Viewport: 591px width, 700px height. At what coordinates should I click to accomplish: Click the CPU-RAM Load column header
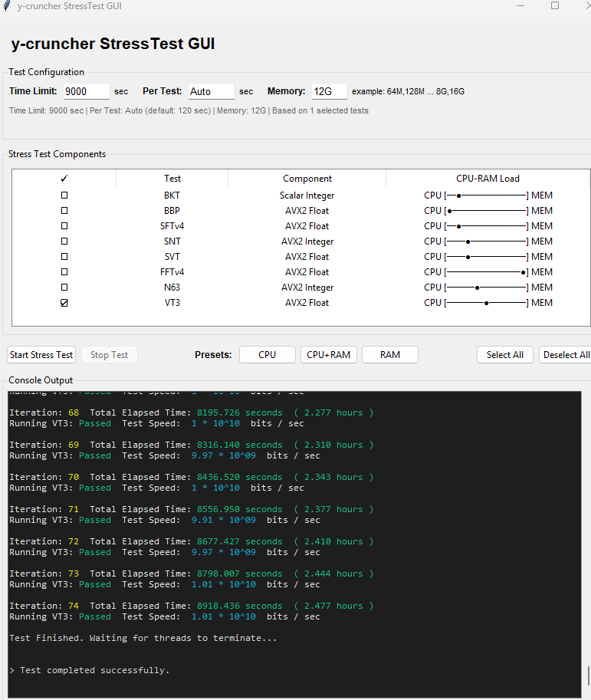coord(488,179)
